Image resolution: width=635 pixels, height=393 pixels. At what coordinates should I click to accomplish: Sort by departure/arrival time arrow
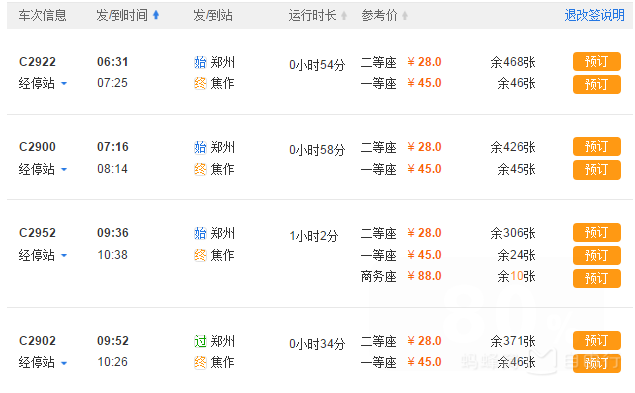[156, 15]
